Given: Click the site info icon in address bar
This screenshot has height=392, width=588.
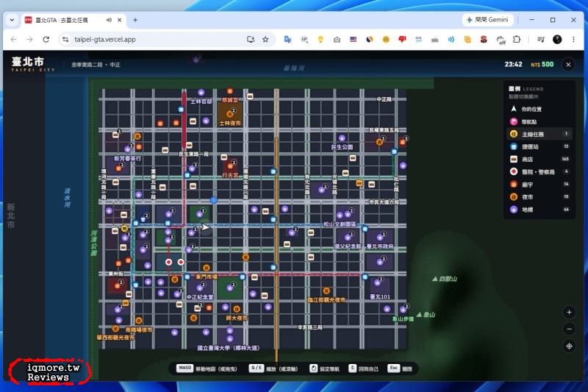Looking at the screenshot, I should tap(65, 40).
